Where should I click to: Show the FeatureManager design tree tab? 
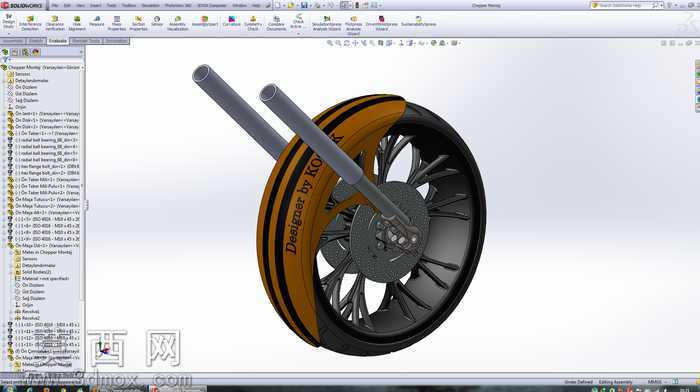pos(5,52)
